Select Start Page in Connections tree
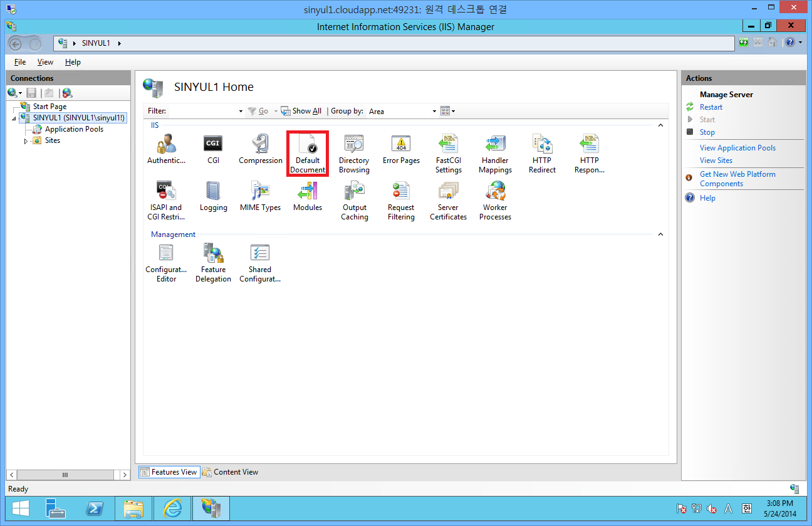The image size is (812, 526). pyautogui.click(x=49, y=107)
